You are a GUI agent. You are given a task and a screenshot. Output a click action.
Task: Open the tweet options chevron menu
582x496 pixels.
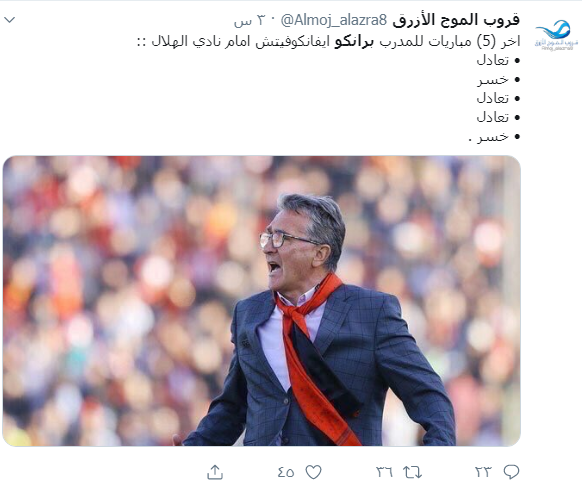pyautogui.click(x=9, y=20)
